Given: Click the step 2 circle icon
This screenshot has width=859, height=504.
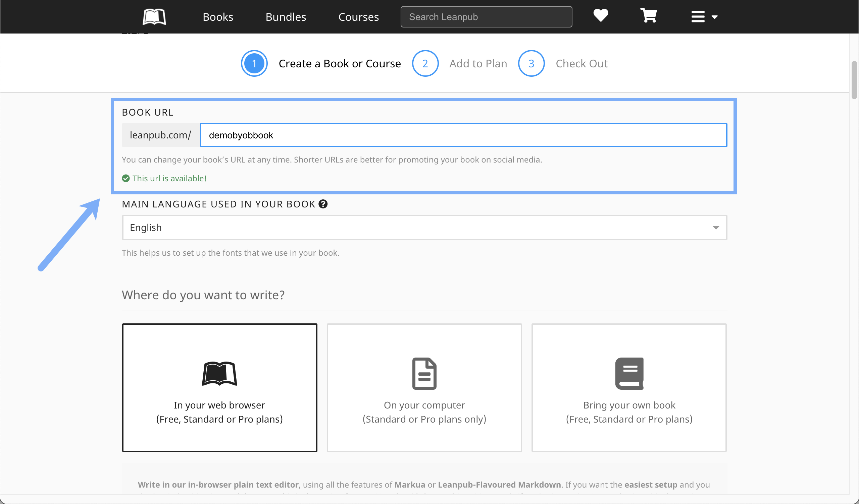Looking at the screenshot, I should pos(425,64).
